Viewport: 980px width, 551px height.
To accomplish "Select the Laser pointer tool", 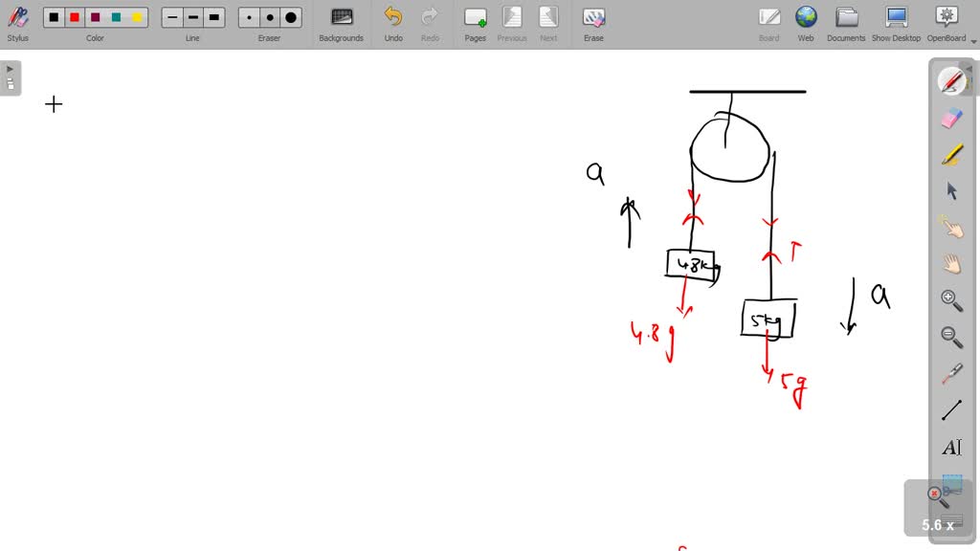I will click(951, 374).
